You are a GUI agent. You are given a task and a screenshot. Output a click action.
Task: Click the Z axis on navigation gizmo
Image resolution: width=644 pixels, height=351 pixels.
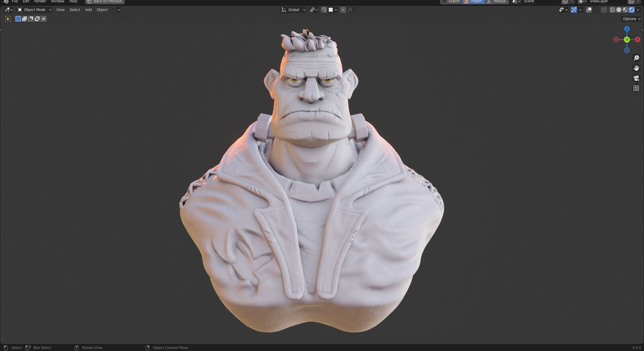click(x=627, y=29)
